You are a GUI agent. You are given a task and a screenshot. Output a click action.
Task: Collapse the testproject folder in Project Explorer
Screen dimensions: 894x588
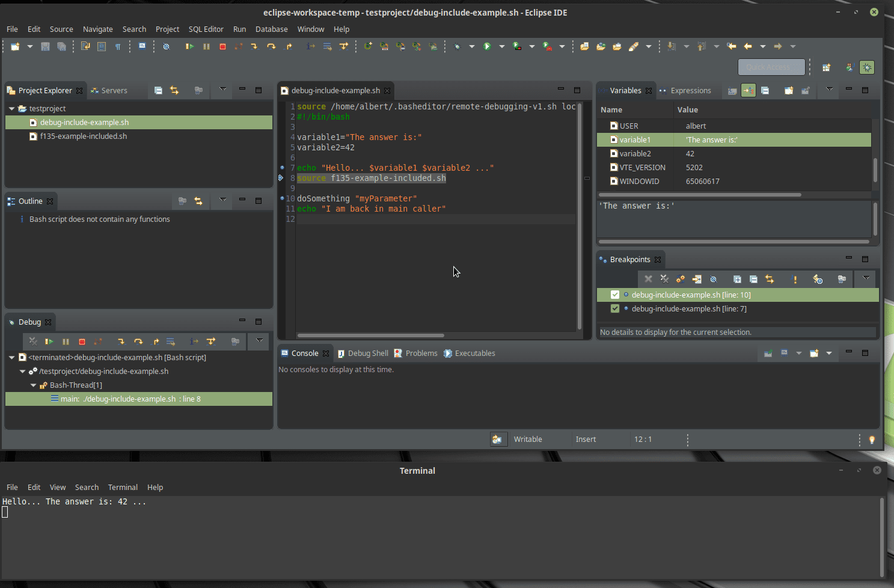click(x=12, y=108)
